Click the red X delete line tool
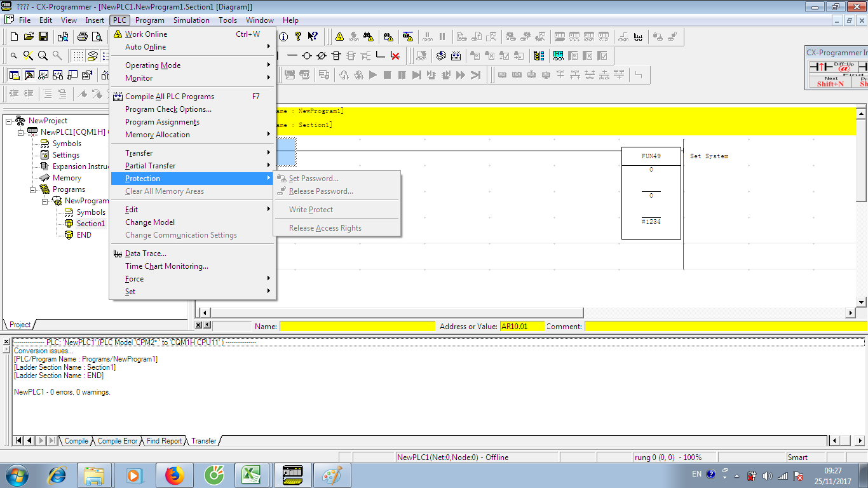 (x=395, y=56)
